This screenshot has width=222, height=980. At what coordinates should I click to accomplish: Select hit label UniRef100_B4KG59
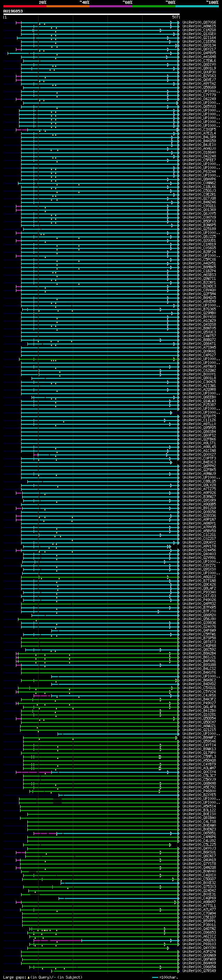[x=199, y=141]
